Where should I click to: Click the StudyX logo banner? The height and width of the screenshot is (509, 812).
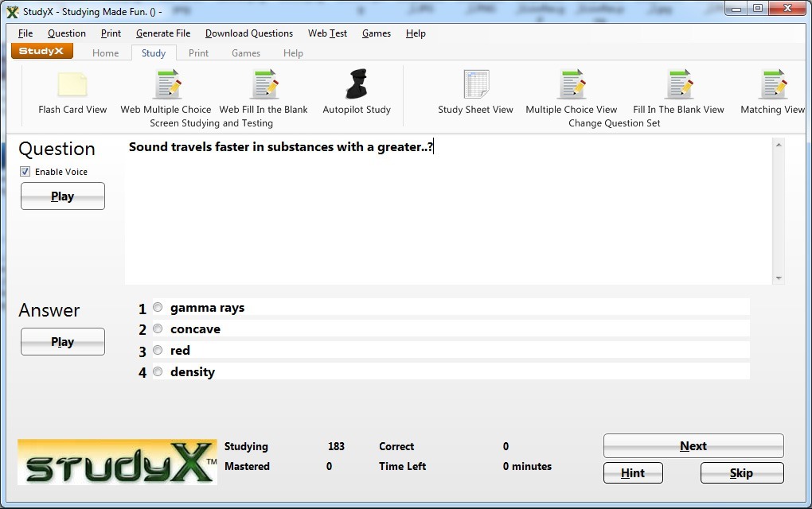point(118,462)
